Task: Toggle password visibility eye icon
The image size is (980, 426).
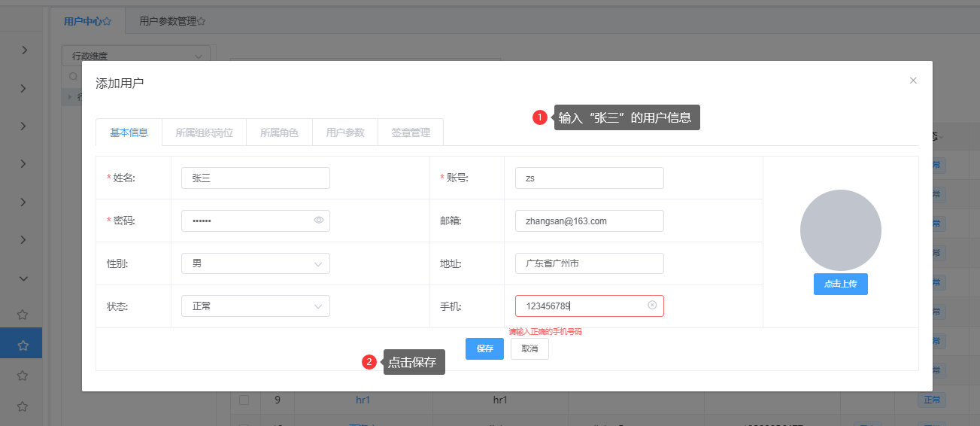Action: click(x=319, y=221)
